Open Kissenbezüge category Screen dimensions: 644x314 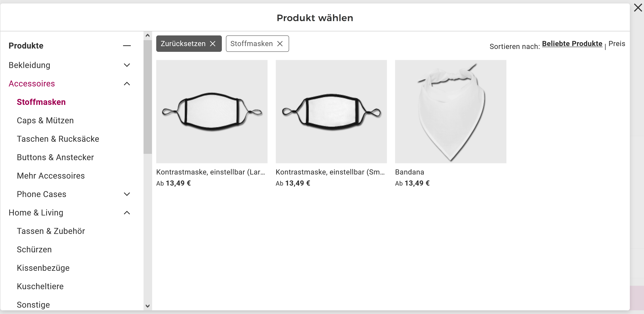tap(43, 268)
